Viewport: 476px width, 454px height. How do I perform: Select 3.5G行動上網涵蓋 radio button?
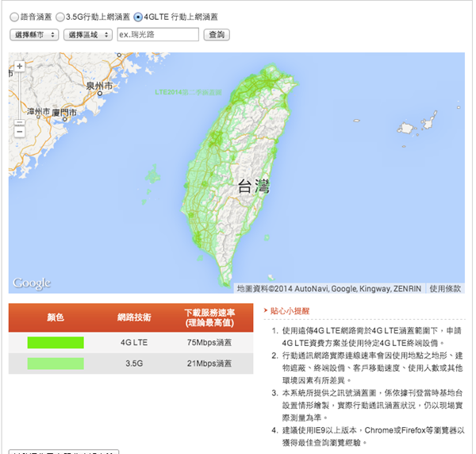pos(60,17)
